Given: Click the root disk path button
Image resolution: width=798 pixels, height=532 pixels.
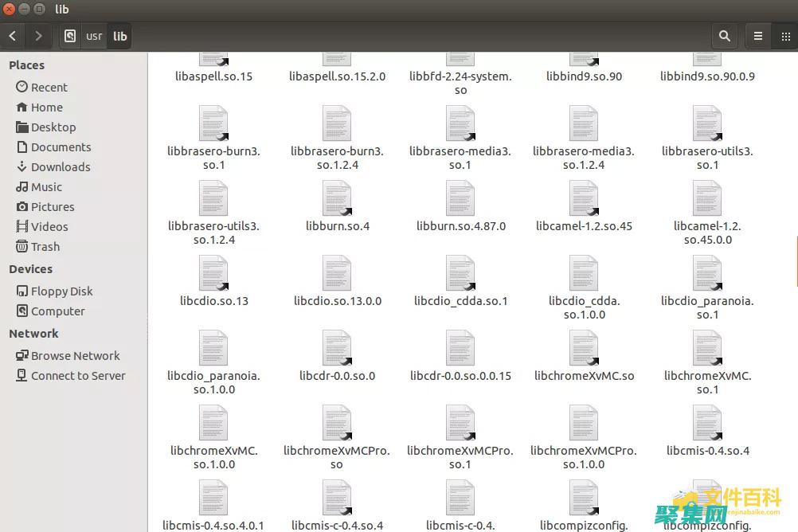Looking at the screenshot, I should tap(70, 36).
